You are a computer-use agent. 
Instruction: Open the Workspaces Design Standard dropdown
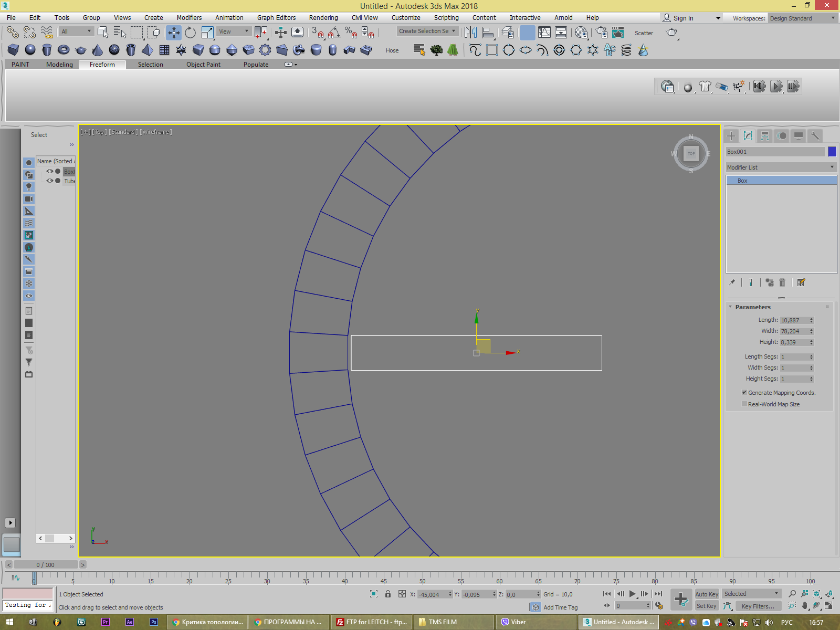pos(802,18)
